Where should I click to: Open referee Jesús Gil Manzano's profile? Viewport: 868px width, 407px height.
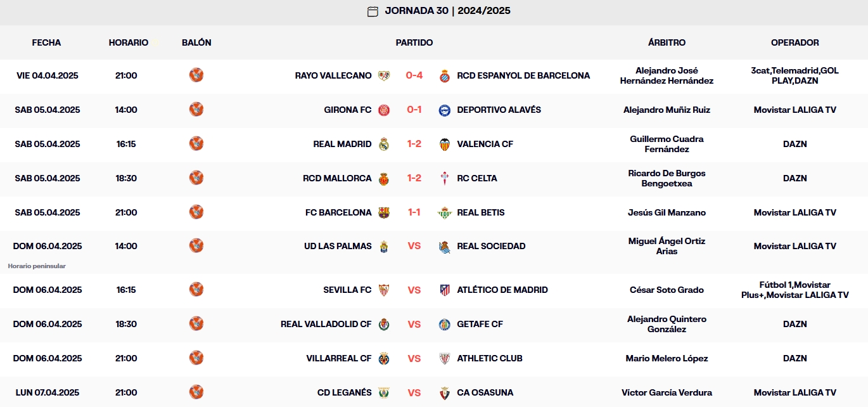(x=667, y=212)
